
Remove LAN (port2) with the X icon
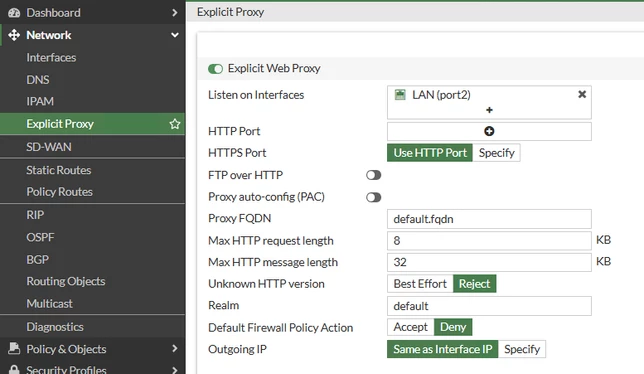click(582, 94)
